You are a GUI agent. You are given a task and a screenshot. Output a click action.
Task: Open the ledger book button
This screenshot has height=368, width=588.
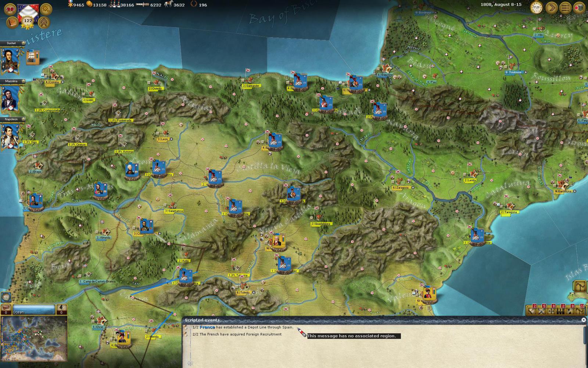click(12, 22)
